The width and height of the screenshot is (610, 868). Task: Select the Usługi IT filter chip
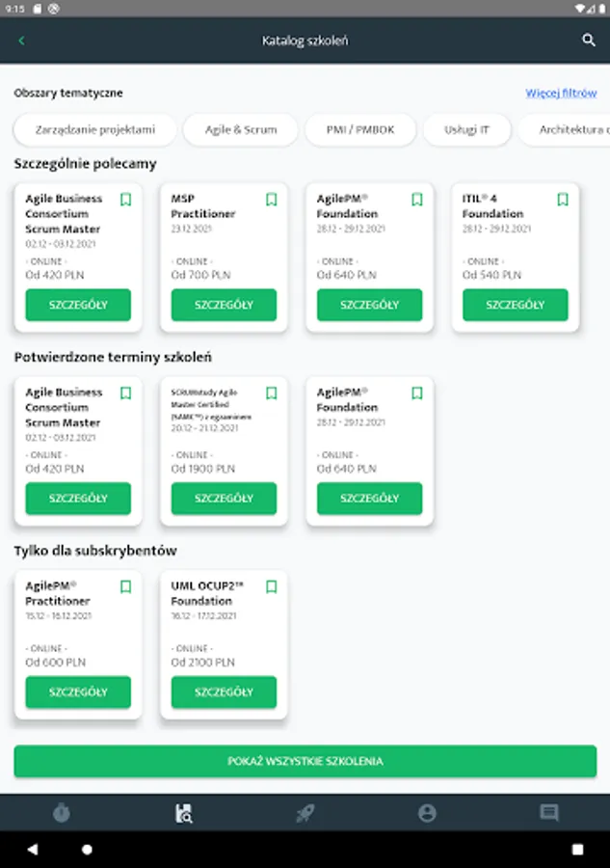click(466, 129)
